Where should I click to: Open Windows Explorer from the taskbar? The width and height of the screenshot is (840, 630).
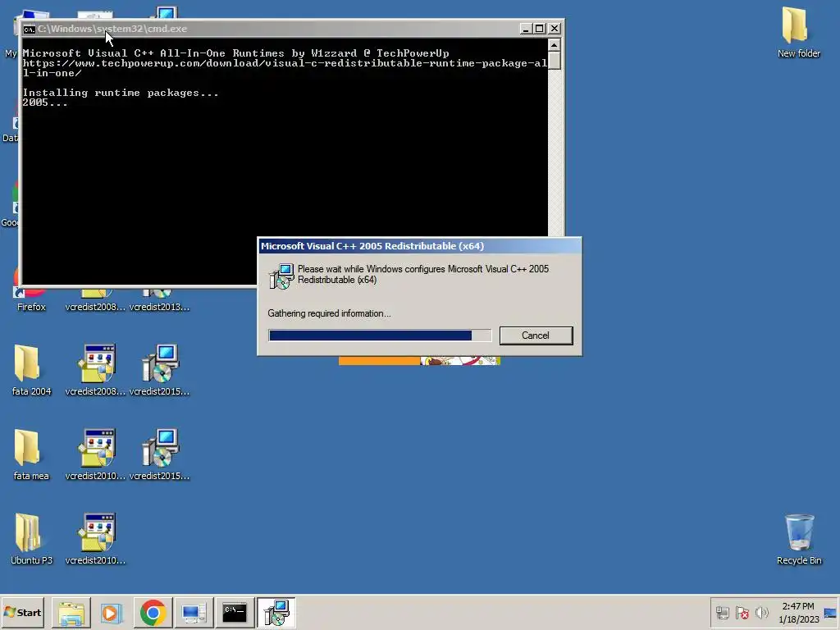[71, 612]
